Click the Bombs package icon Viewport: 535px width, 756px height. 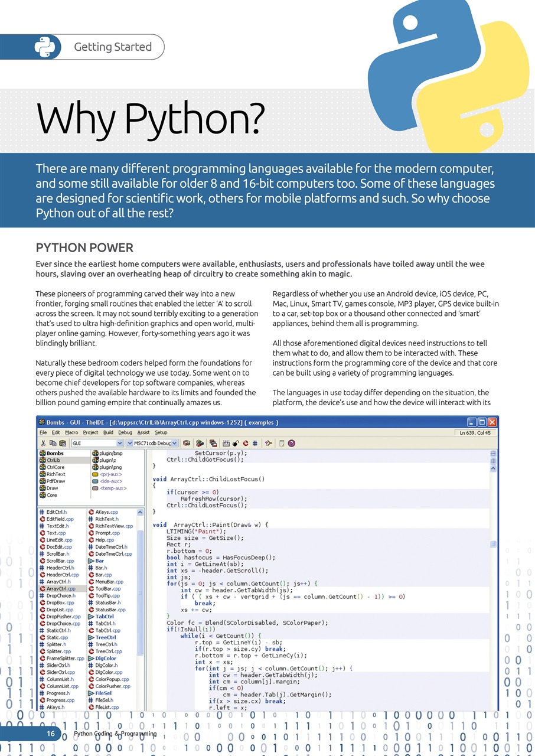[x=43, y=453]
